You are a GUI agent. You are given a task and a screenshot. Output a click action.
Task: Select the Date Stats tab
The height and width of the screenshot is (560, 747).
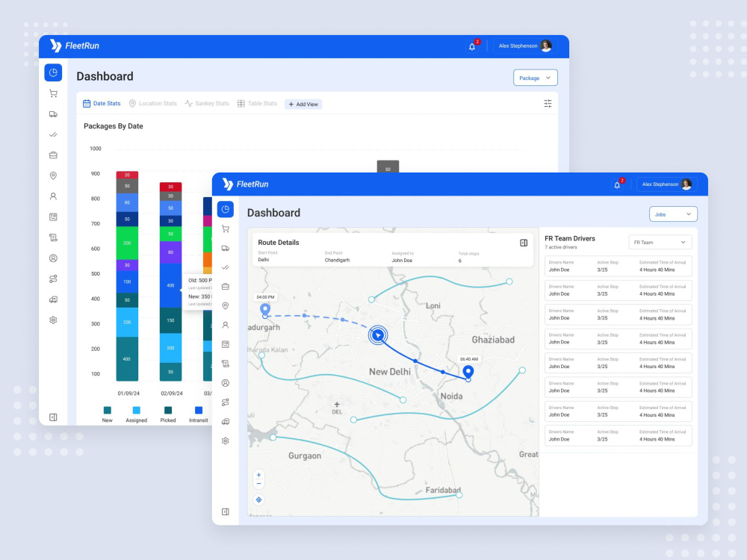tap(102, 103)
